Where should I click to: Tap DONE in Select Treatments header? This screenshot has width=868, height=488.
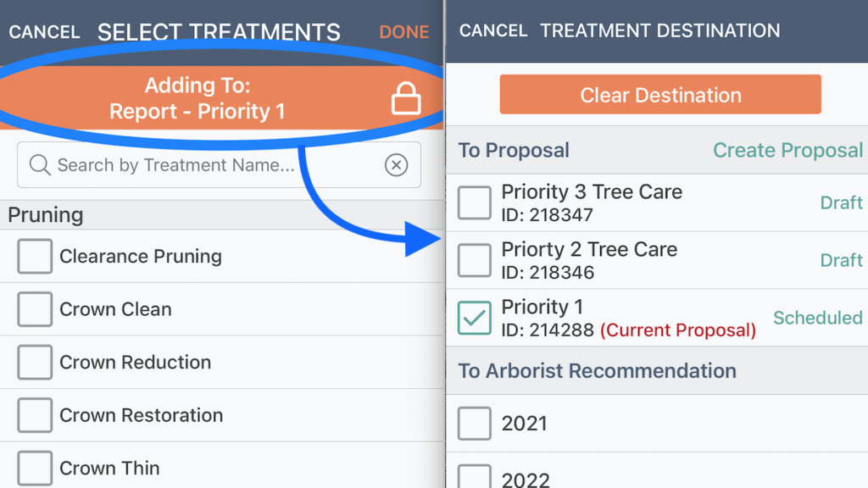tap(404, 32)
